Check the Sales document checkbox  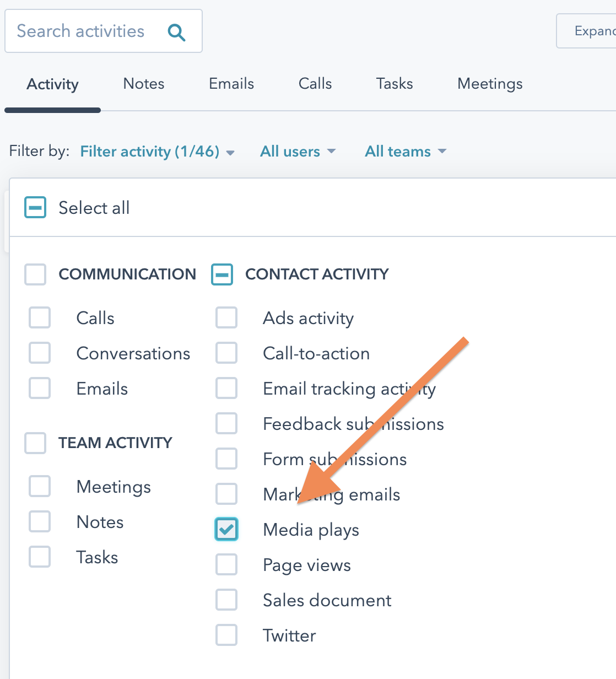pos(226,600)
